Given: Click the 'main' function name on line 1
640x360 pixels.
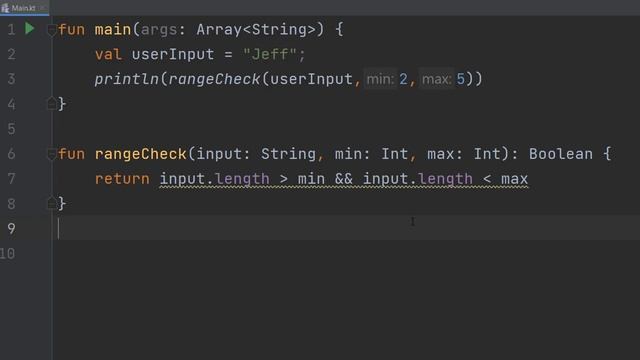Looking at the screenshot, I should tap(113, 30).
